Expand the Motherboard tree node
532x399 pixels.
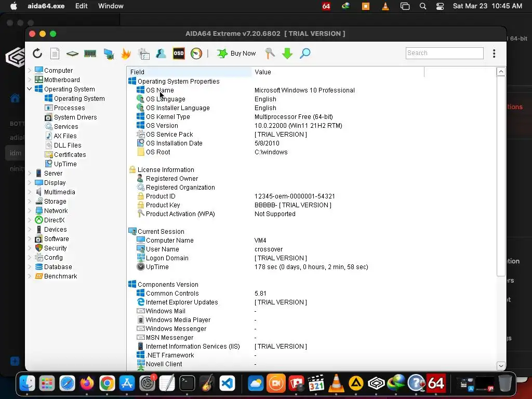[30, 79]
